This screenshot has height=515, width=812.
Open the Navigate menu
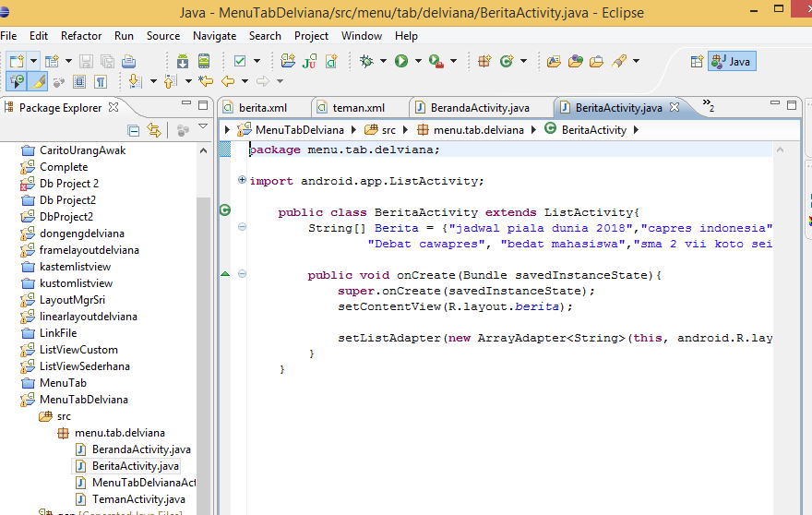(214, 36)
